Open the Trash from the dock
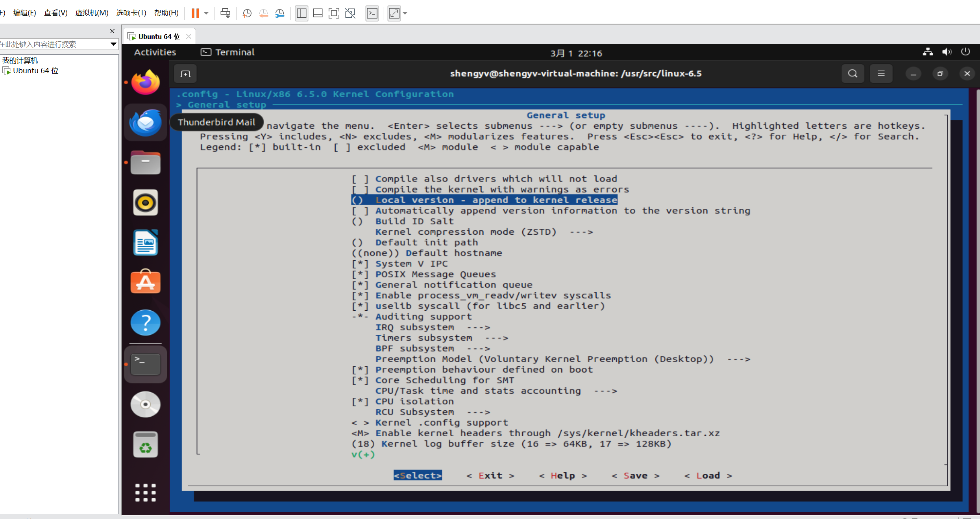 [x=146, y=445]
